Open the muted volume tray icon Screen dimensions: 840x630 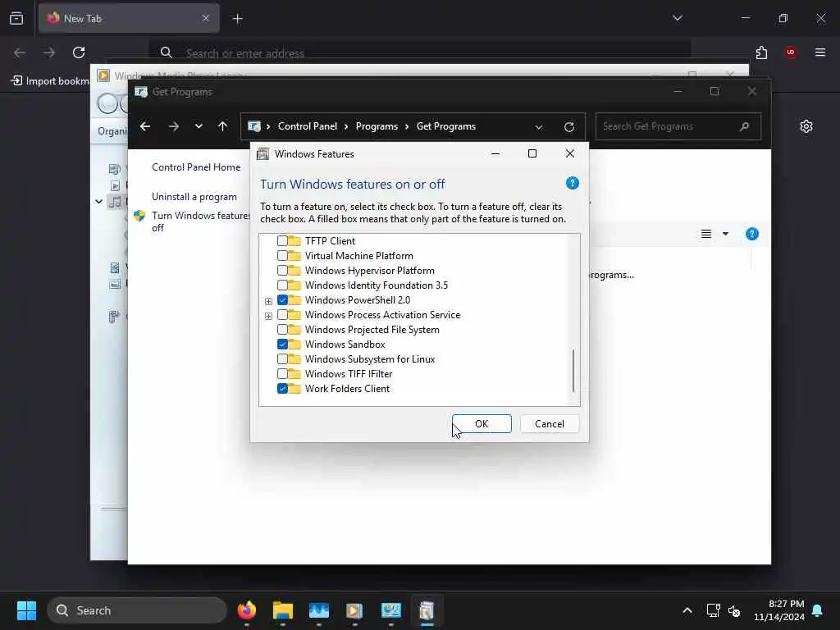click(x=734, y=610)
